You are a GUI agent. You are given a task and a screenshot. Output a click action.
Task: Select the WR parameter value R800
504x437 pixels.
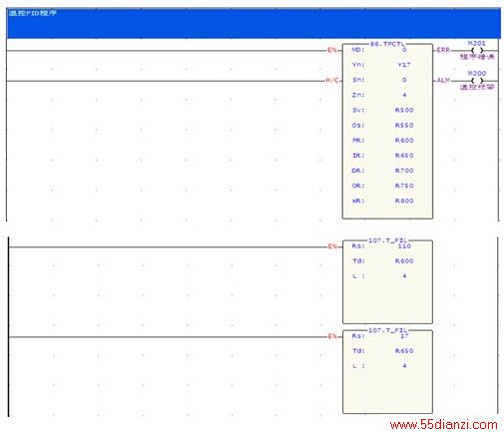[404, 201]
